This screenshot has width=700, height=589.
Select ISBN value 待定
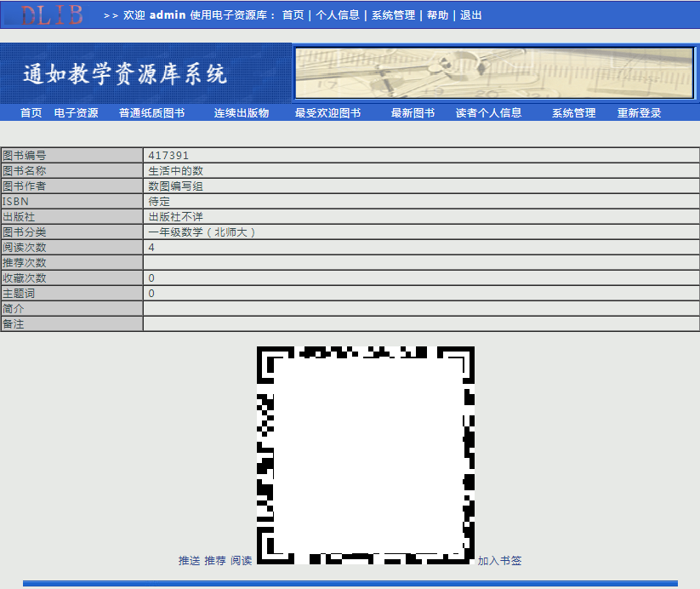coord(159,202)
